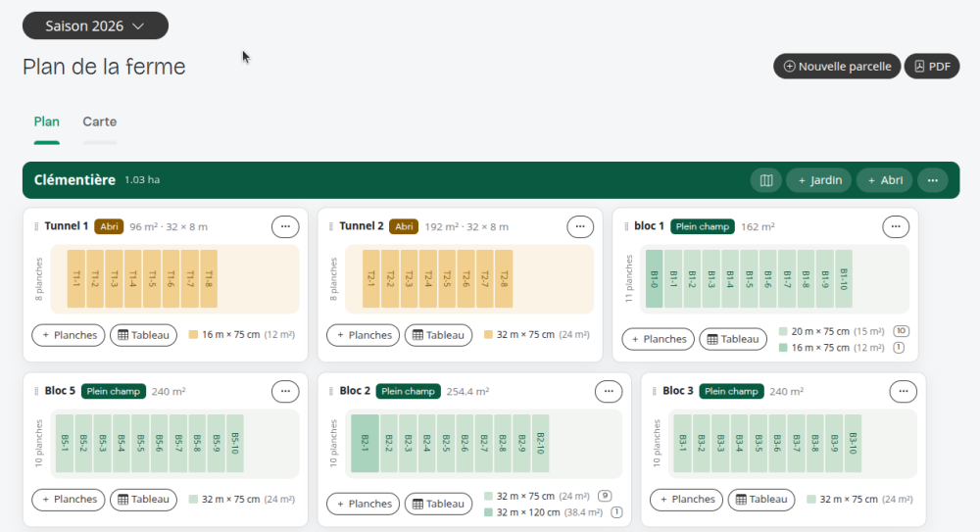This screenshot has width=980, height=532.
Task: Select bed T2-4 in Tunnel 2
Action: (x=428, y=279)
